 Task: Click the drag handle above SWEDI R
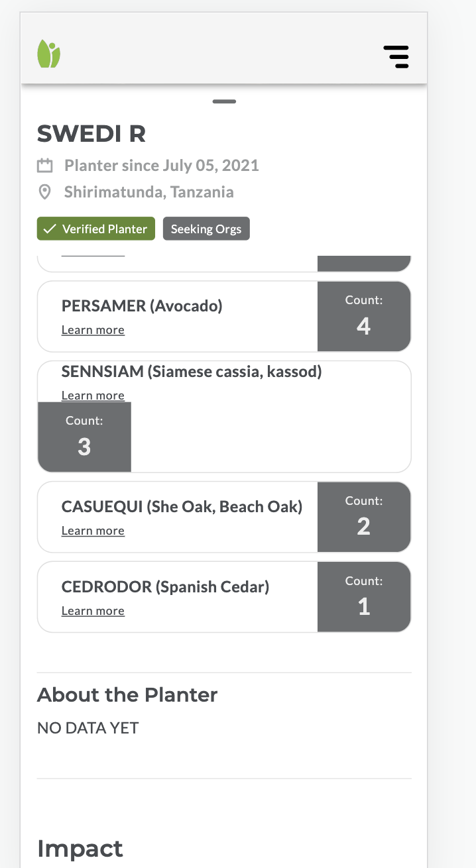tap(224, 101)
